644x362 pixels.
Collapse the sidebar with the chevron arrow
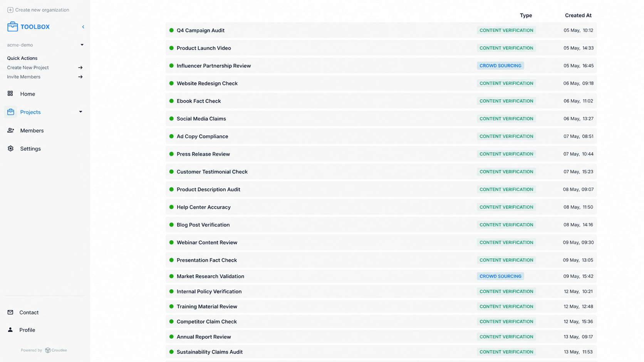(83, 27)
